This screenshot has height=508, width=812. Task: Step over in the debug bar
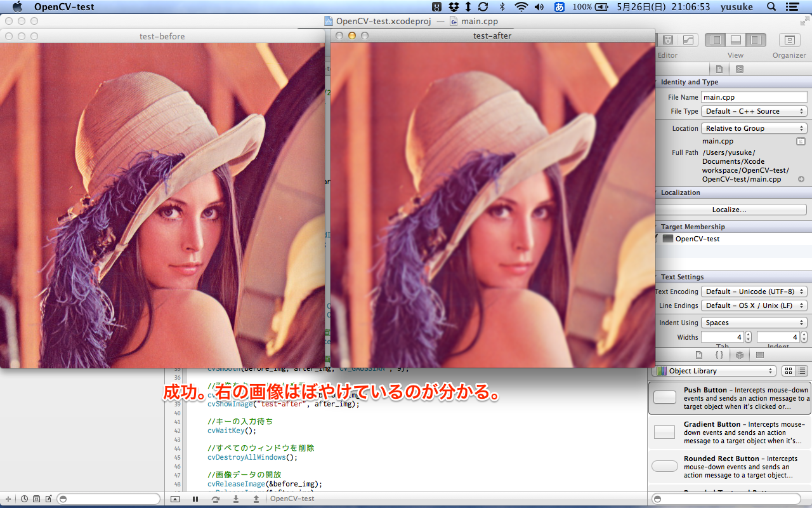coord(216,499)
